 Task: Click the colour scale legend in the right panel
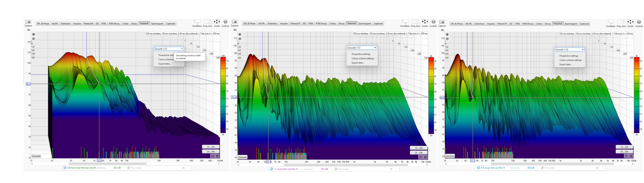(x=637, y=95)
